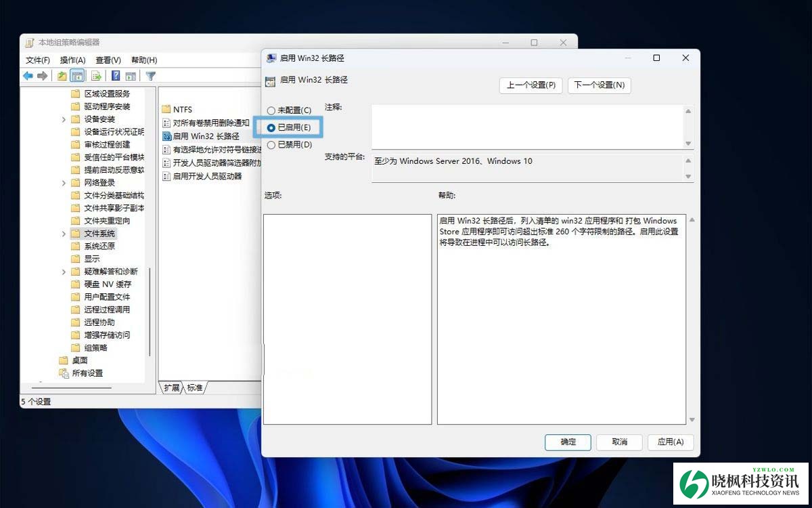Click the Up one level folder icon
Image resolution: width=812 pixels, height=508 pixels.
pos(62,76)
